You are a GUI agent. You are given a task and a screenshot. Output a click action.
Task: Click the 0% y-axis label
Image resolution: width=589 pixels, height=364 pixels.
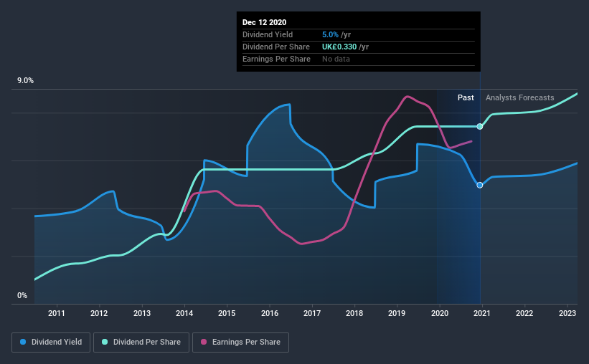[x=22, y=296]
